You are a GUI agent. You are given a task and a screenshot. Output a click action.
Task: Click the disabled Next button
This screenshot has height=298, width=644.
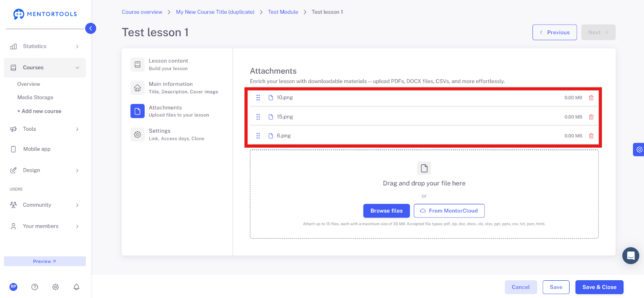tap(598, 32)
